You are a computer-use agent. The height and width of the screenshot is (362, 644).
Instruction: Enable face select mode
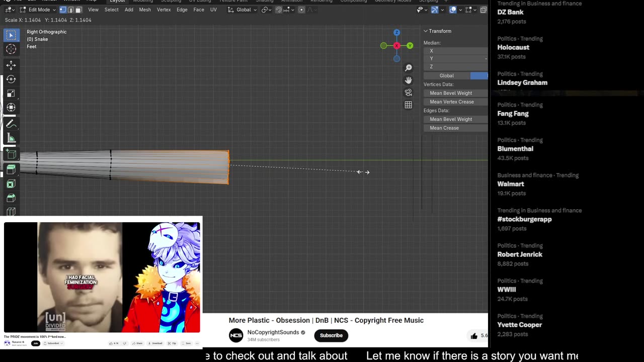coord(78,10)
